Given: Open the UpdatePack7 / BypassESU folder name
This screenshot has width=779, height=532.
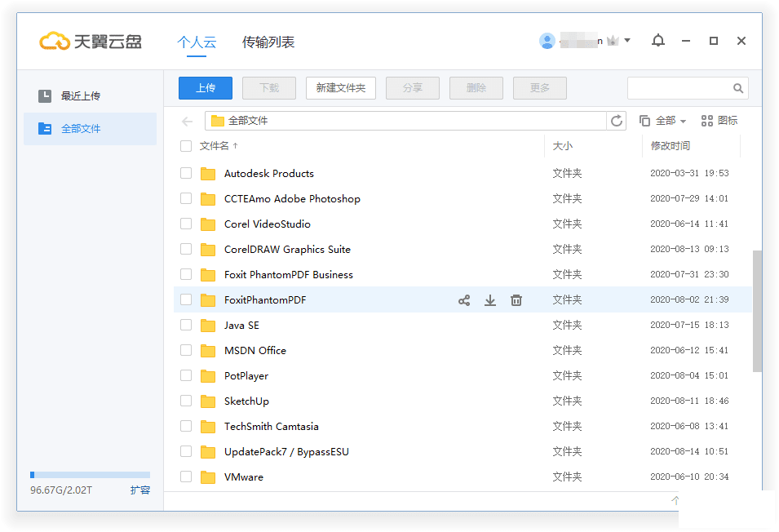Looking at the screenshot, I should pyautogui.click(x=286, y=451).
